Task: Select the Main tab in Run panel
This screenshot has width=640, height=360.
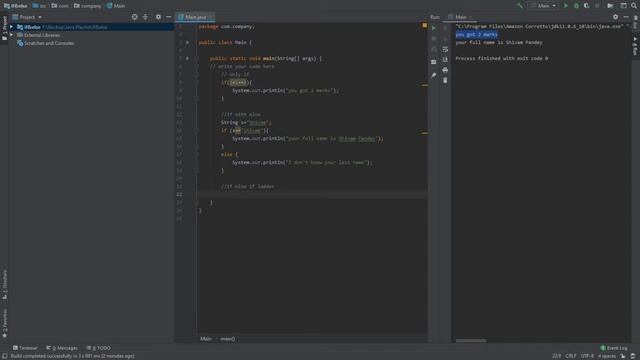Action: 461,17
